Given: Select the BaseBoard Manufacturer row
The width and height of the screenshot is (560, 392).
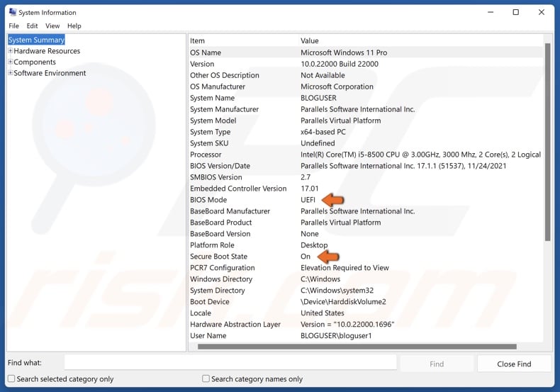Looking at the screenshot, I should click(366, 211).
